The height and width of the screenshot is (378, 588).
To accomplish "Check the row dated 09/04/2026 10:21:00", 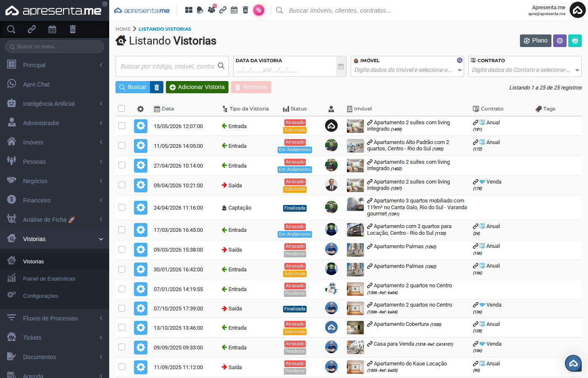I will tap(122, 185).
